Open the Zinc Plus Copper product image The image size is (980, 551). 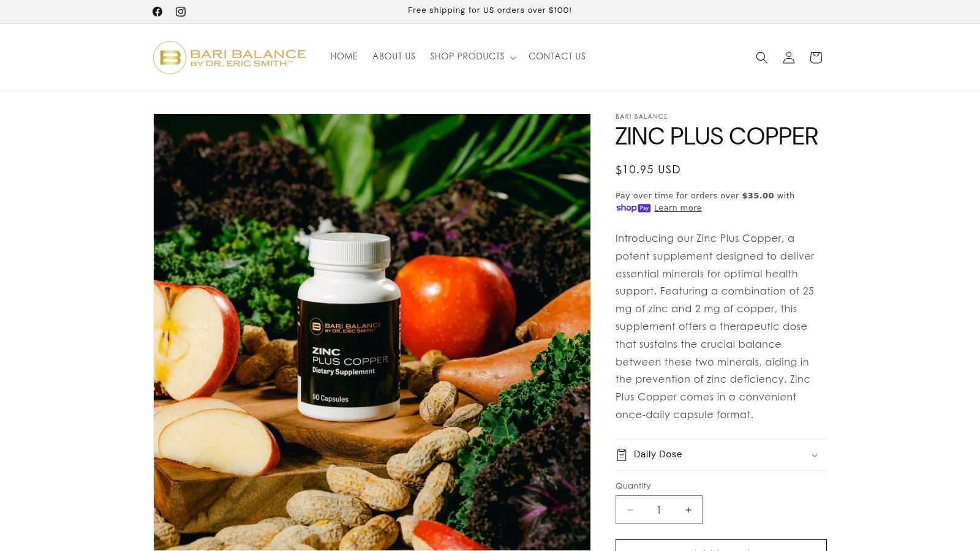(x=372, y=332)
